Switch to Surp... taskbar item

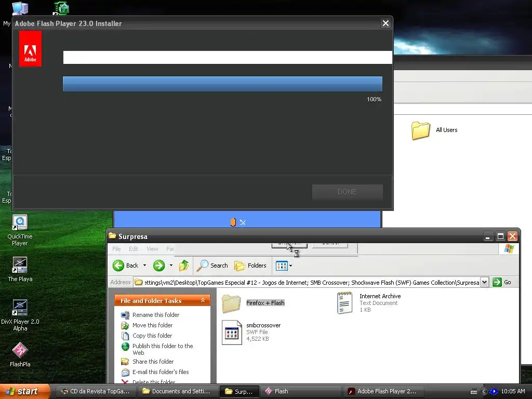[240, 391]
